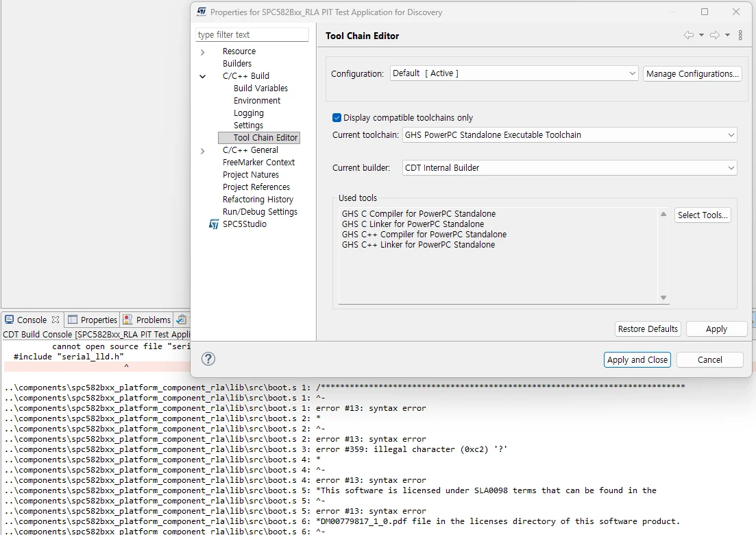Click the type filter text field
Screen dimensions: 756x535
point(252,35)
